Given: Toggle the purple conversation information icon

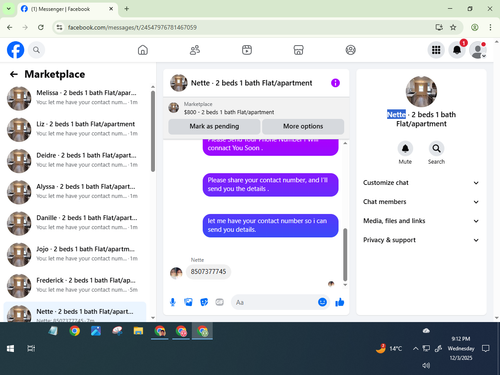Looking at the screenshot, I should [335, 83].
